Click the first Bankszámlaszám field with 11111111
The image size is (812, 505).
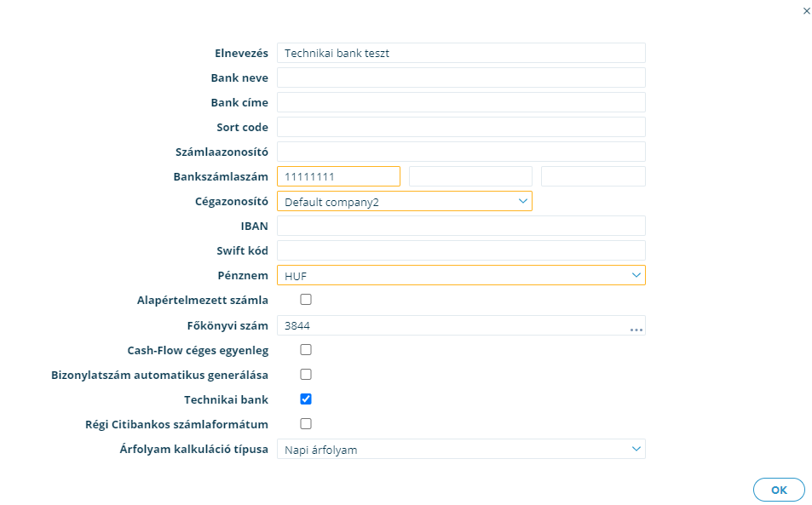click(338, 176)
